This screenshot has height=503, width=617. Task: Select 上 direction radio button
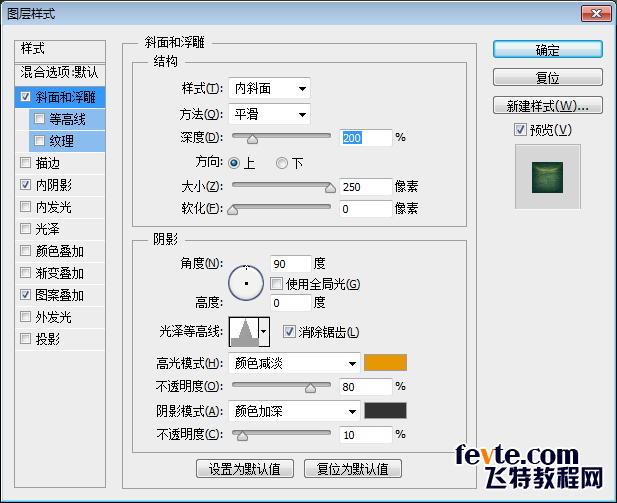point(234,163)
